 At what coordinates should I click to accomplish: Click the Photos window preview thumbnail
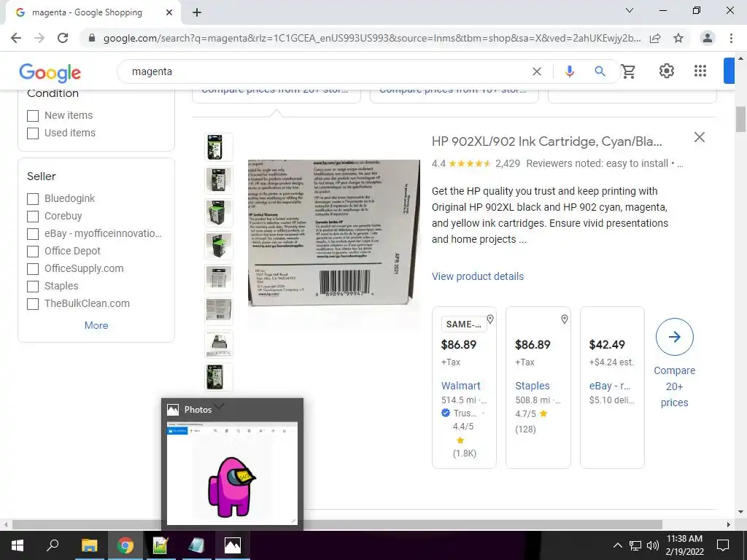click(232, 473)
